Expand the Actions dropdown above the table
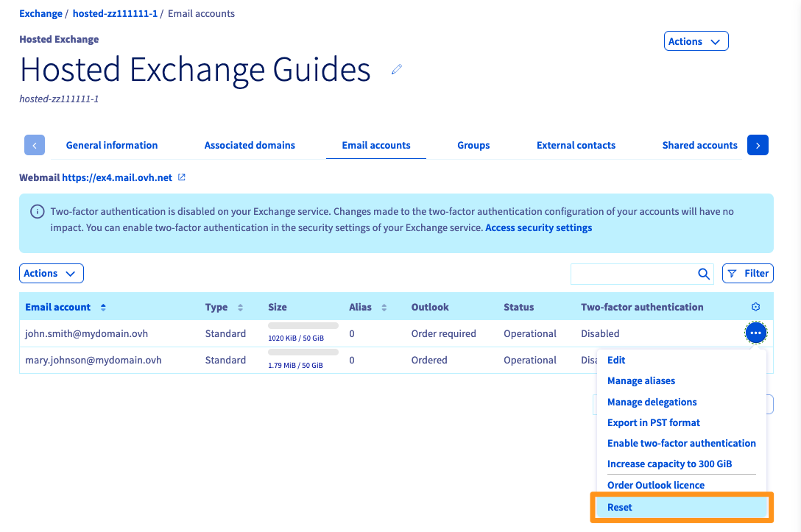801x532 pixels. pos(51,273)
